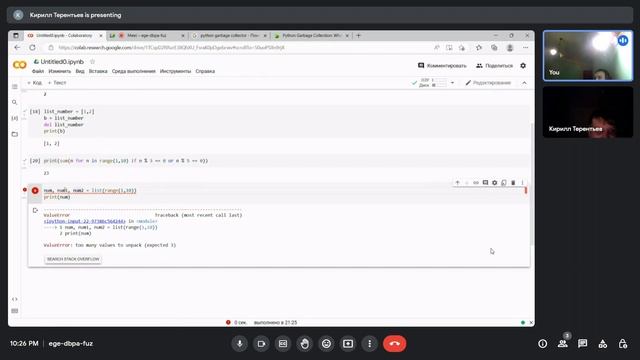Select Кирилл Терентьев video tile
This screenshot has width=640, height=360.
pyautogui.click(x=588, y=112)
